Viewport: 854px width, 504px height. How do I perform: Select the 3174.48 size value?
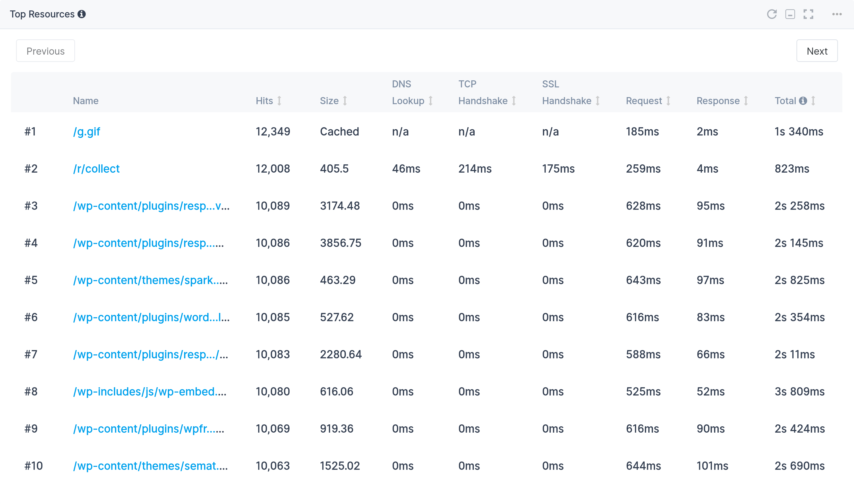pos(340,206)
